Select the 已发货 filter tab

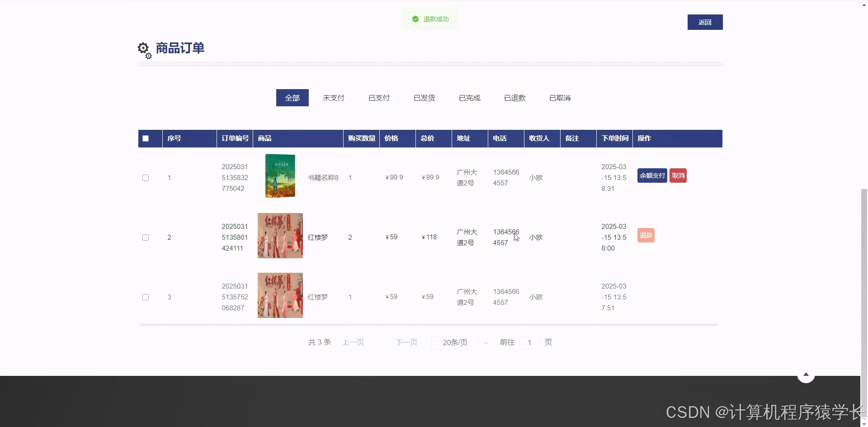424,98
